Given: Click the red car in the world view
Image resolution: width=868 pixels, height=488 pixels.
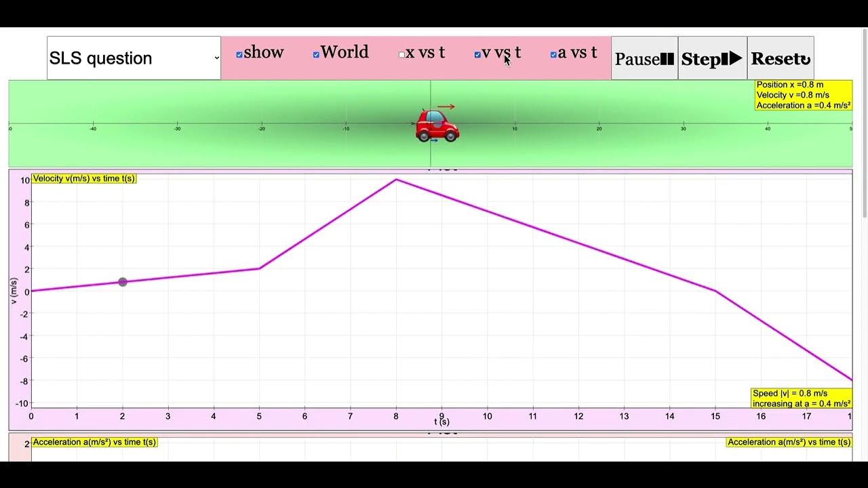Looking at the screenshot, I should tap(437, 126).
